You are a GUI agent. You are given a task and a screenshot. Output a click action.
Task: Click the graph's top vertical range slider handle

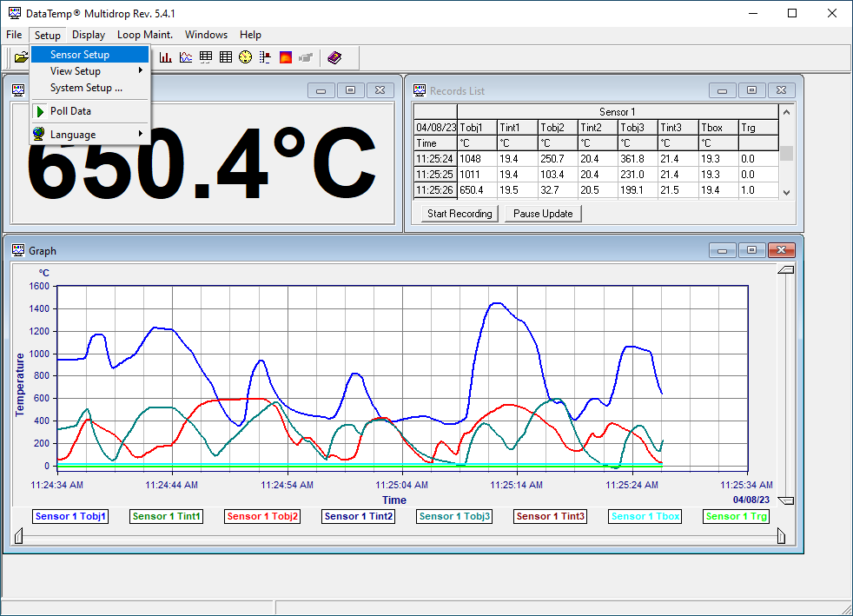click(785, 270)
